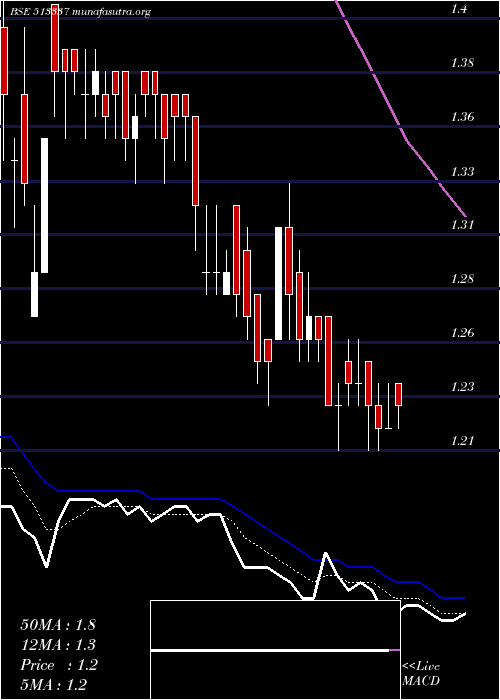The image size is (500, 700).
Task: Click the 1.26 price axis label
Action: [x=462, y=333]
